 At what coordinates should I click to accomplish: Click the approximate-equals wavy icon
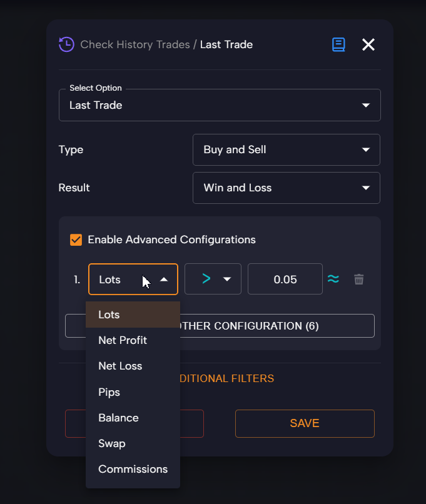(x=333, y=279)
